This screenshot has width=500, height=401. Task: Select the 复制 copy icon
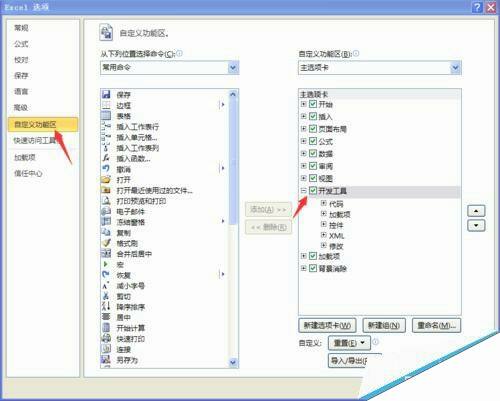pos(106,233)
